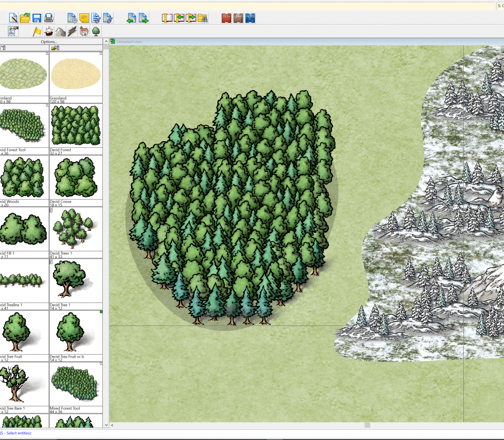
Task: Click the T marker on Mixed Forest Tool
Action: (101, 364)
